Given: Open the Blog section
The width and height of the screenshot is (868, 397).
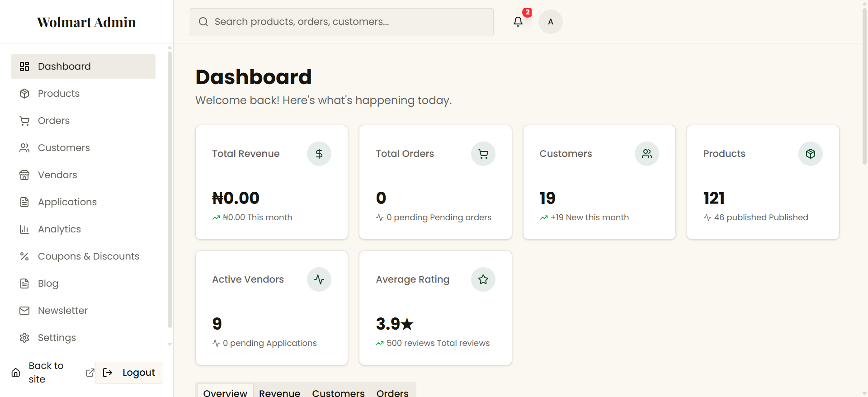Looking at the screenshot, I should click(83, 284).
